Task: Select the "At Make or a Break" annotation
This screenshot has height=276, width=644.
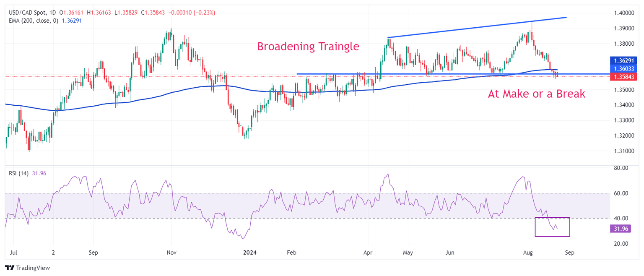Action: [536, 94]
